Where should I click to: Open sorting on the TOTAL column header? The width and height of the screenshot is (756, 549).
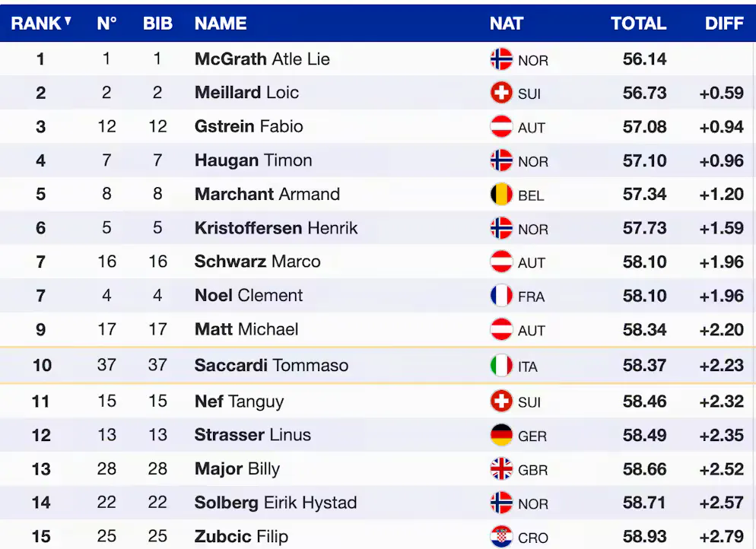pos(639,24)
